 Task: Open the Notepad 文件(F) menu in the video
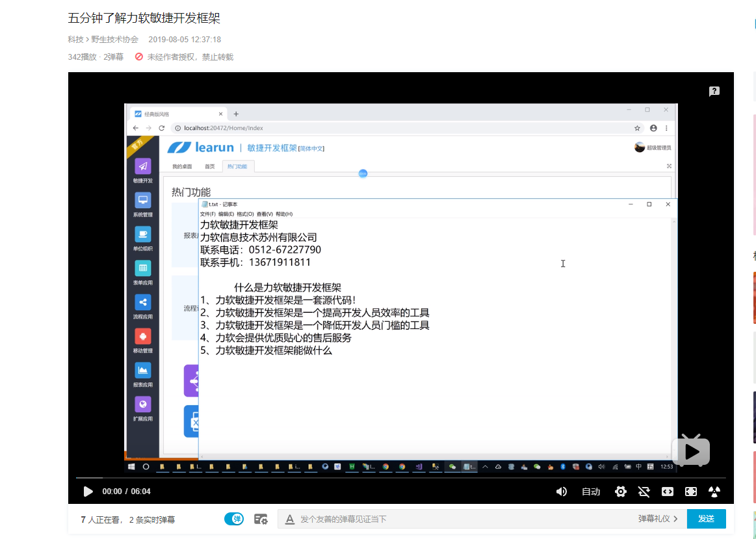(208, 214)
